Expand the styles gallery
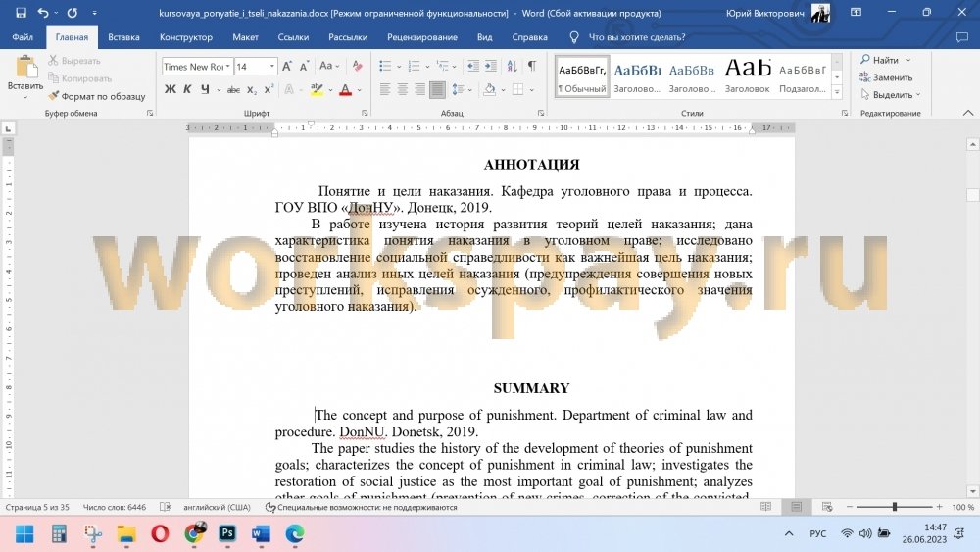Image resolution: width=980 pixels, height=552 pixels. [838, 92]
